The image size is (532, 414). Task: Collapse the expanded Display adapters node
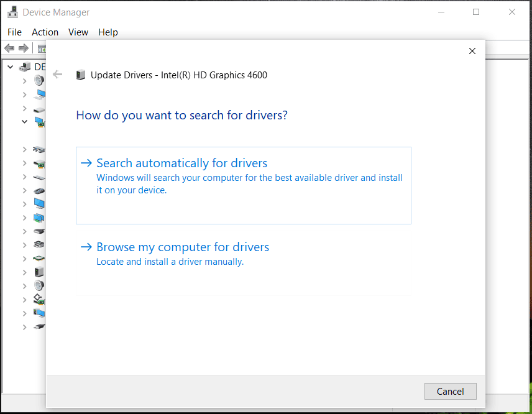tap(24, 122)
